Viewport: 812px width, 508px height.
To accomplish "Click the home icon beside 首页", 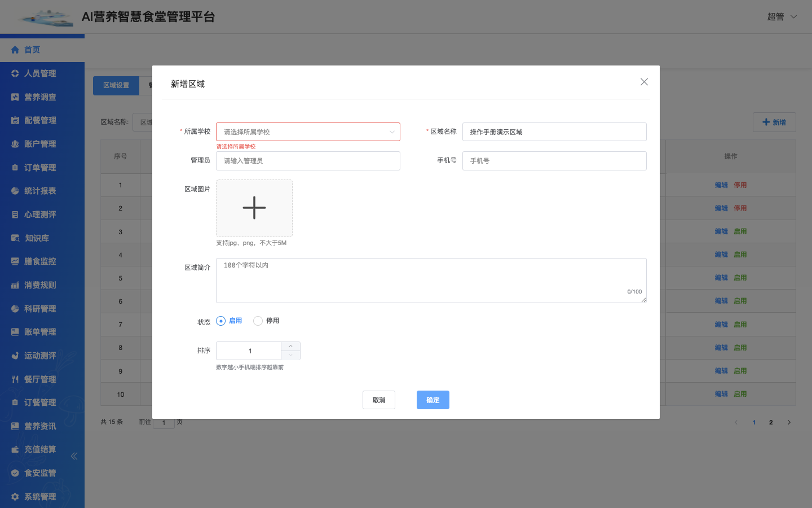I will tap(15, 50).
